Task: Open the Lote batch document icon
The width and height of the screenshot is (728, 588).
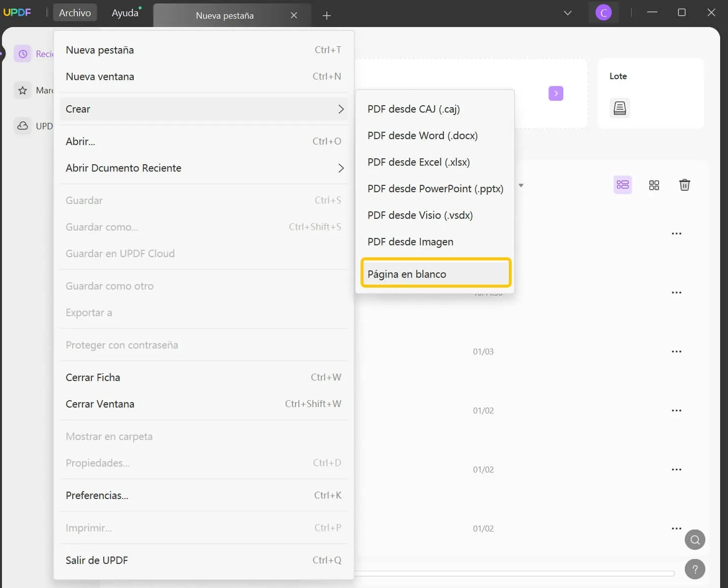Action: coord(620,108)
